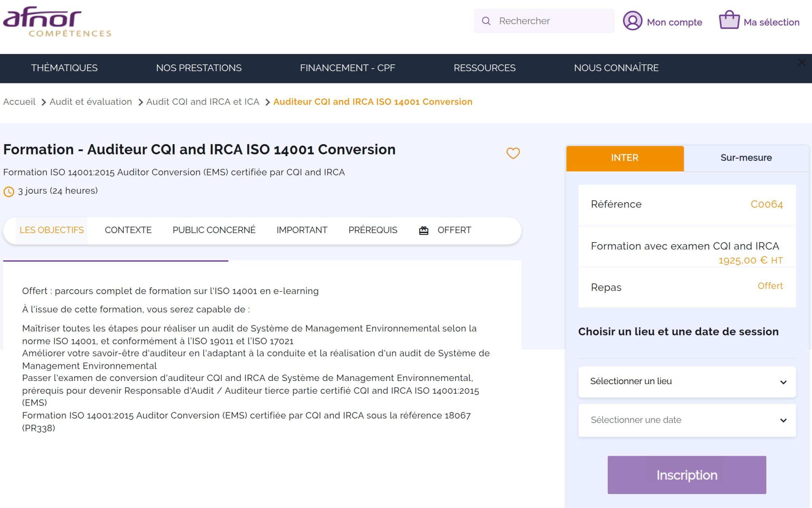Click the subtitle Formation ISO 14001:2015 Auditor Conversion
The width and height of the screenshot is (812, 508).
[x=174, y=172]
